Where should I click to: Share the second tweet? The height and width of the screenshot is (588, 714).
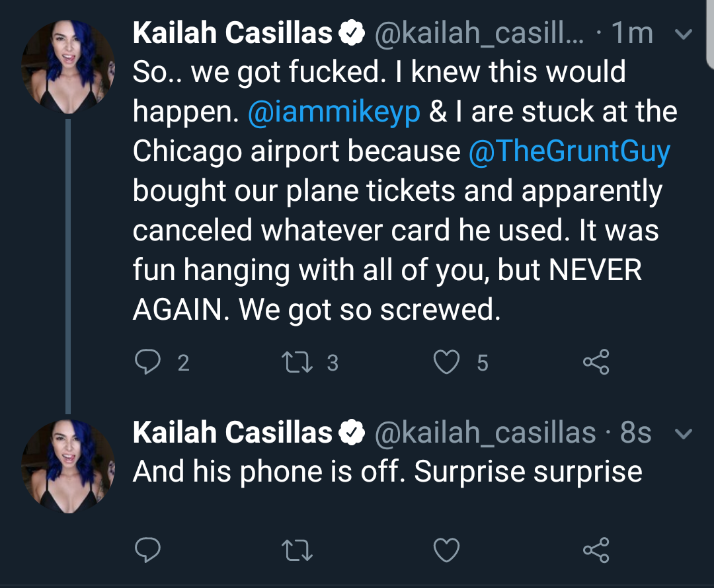[x=596, y=550]
